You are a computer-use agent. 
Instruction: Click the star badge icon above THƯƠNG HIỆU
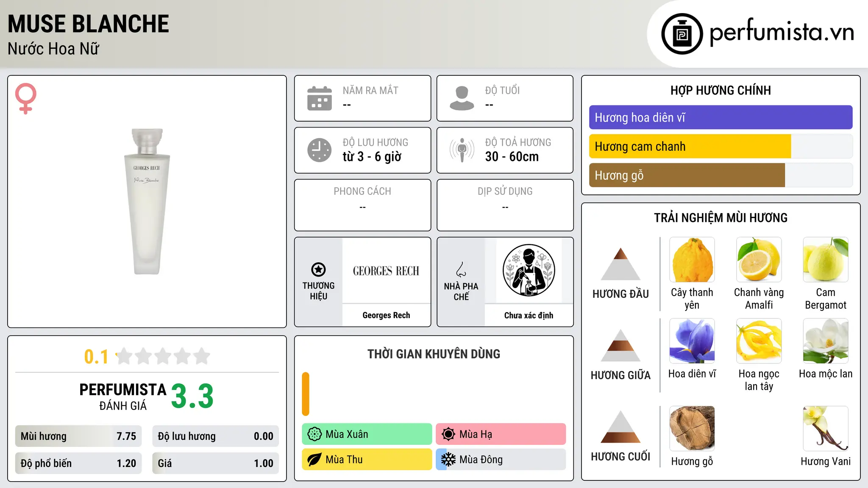(318, 269)
